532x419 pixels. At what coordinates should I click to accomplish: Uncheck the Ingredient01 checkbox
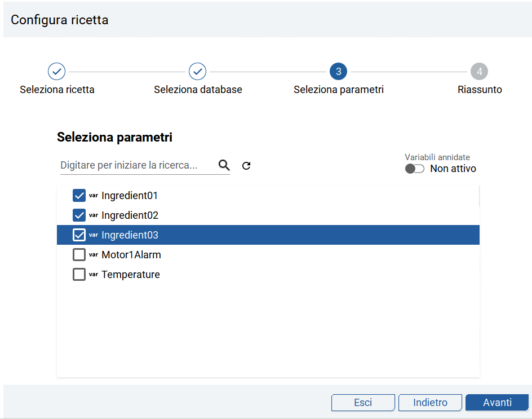(79, 196)
